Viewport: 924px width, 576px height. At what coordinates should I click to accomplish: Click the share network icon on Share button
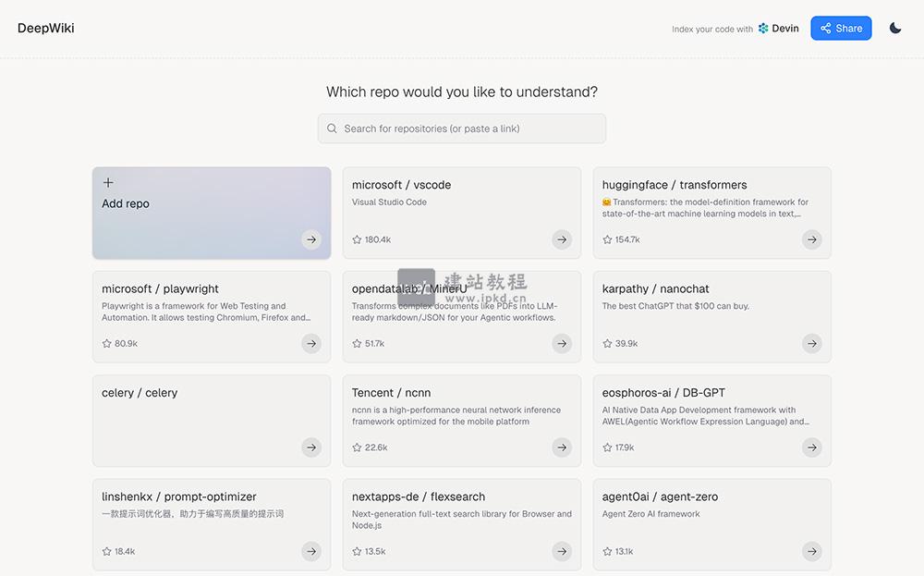click(824, 28)
